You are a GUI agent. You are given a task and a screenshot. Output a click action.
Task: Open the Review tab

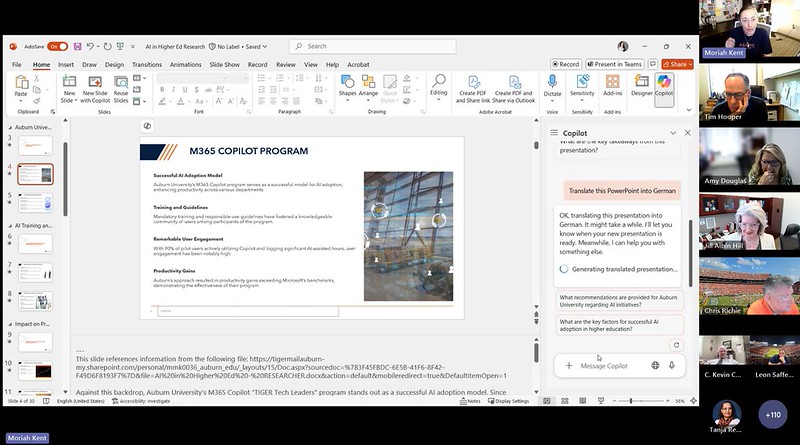pyautogui.click(x=286, y=65)
